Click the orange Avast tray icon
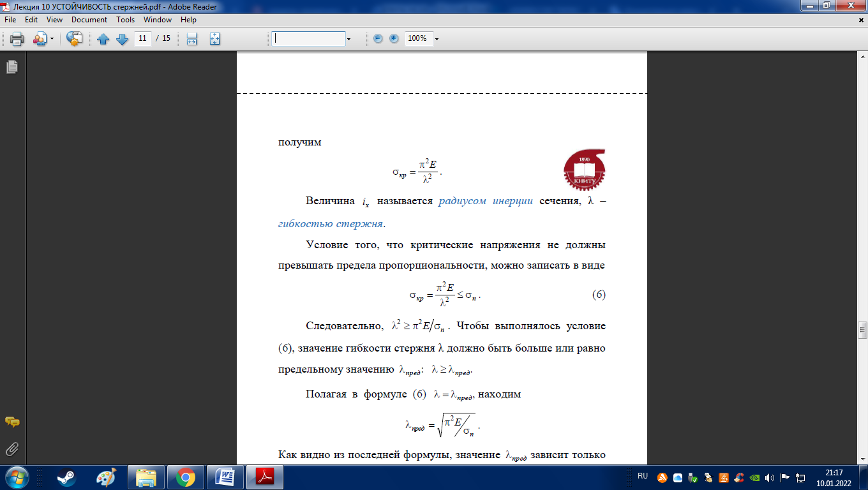868x490 pixels. (x=662, y=477)
